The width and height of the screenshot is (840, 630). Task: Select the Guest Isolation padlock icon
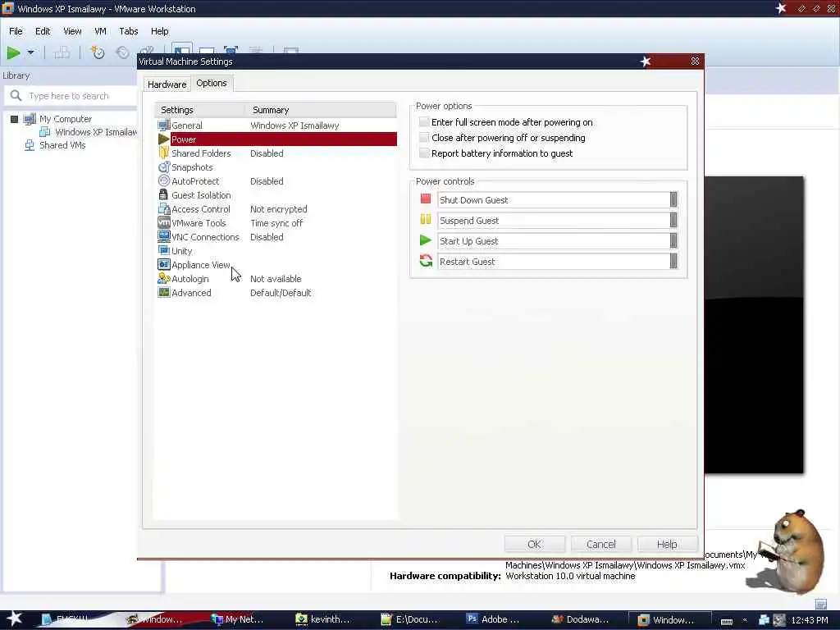tap(164, 195)
